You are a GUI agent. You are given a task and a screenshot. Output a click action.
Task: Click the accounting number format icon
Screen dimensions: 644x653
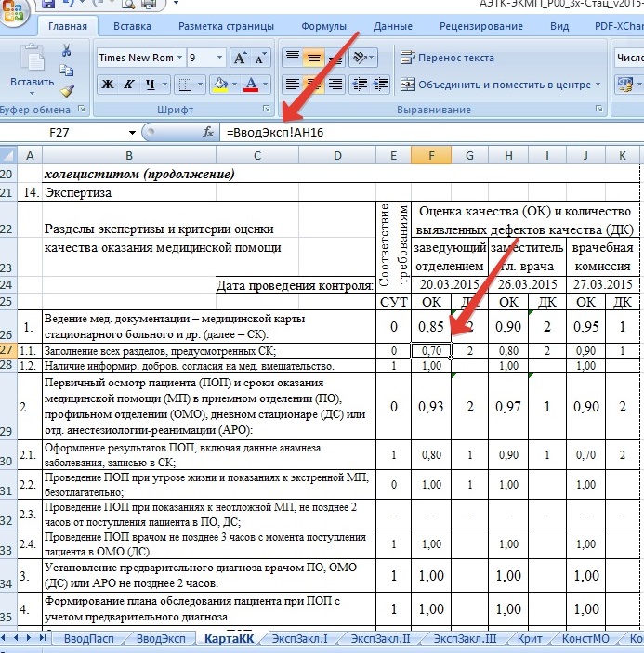(625, 85)
